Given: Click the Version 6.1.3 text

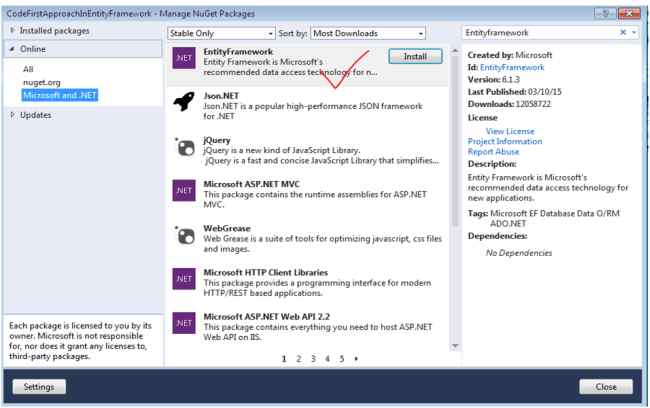Looking at the screenshot, I should point(493,79).
